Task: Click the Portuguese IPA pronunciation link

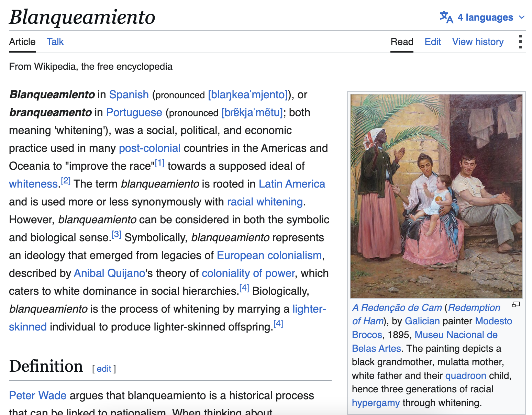Action: tap(252, 112)
